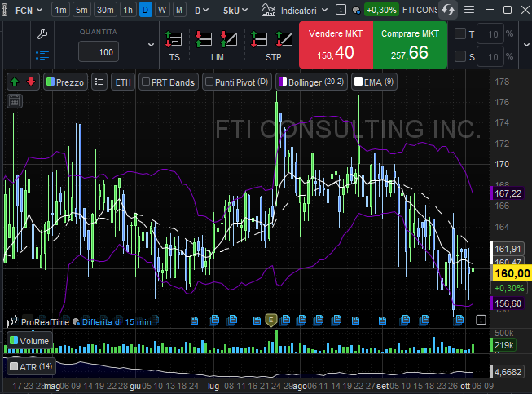Click the TS trailing stop order icon
This screenshot has width=532, height=394.
(174, 40)
